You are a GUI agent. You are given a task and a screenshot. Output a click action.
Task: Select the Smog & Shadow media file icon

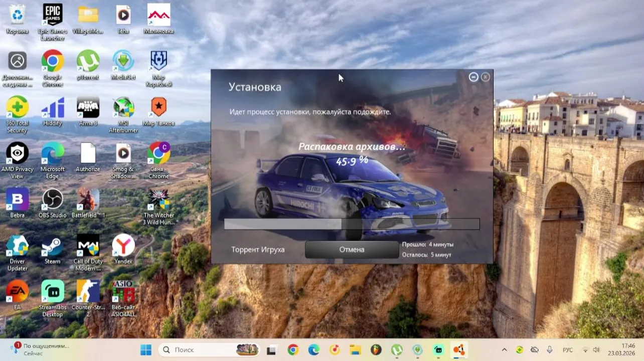pos(123,160)
